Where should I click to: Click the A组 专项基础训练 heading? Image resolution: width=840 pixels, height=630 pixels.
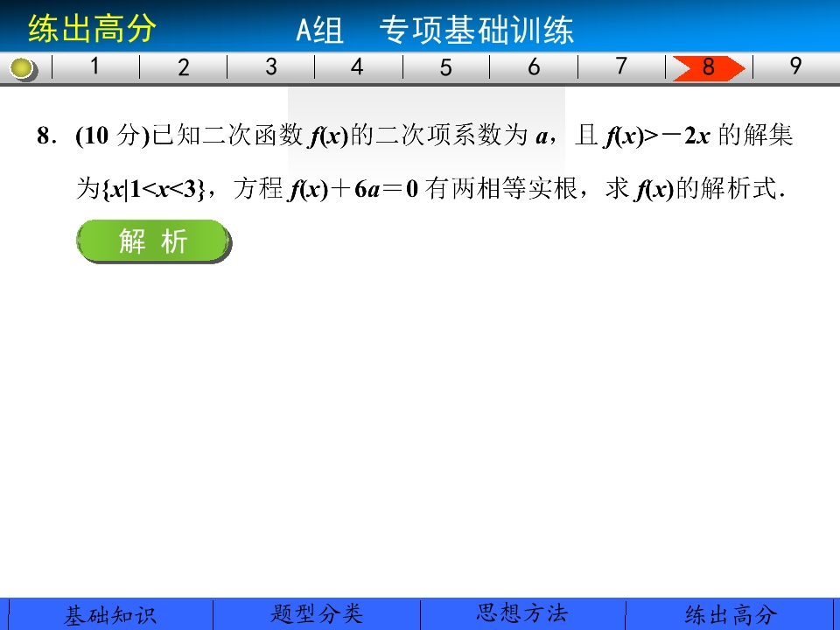pos(435,30)
